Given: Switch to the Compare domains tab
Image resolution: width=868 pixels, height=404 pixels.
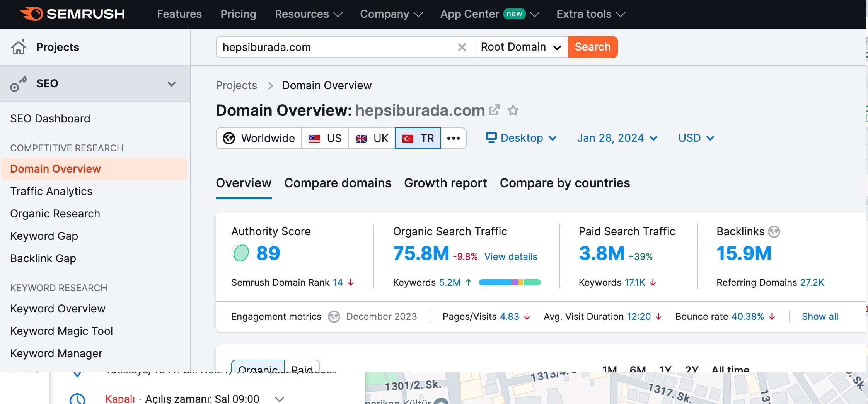Looking at the screenshot, I should [x=338, y=183].
